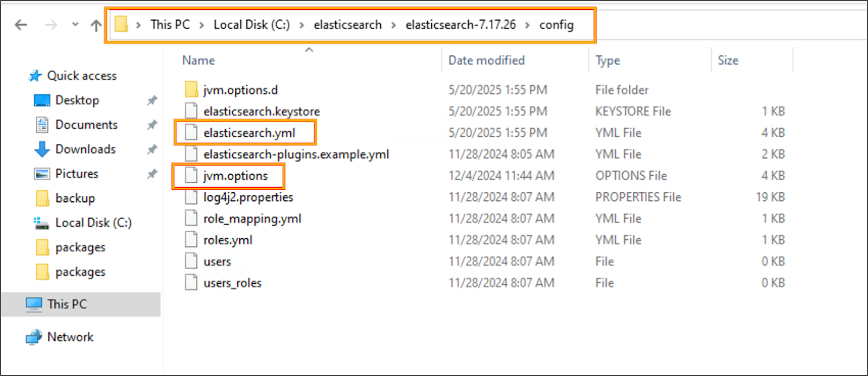Navigate to elasticsearch-7.17.26 breadcrumb segment

pos(461,25)
